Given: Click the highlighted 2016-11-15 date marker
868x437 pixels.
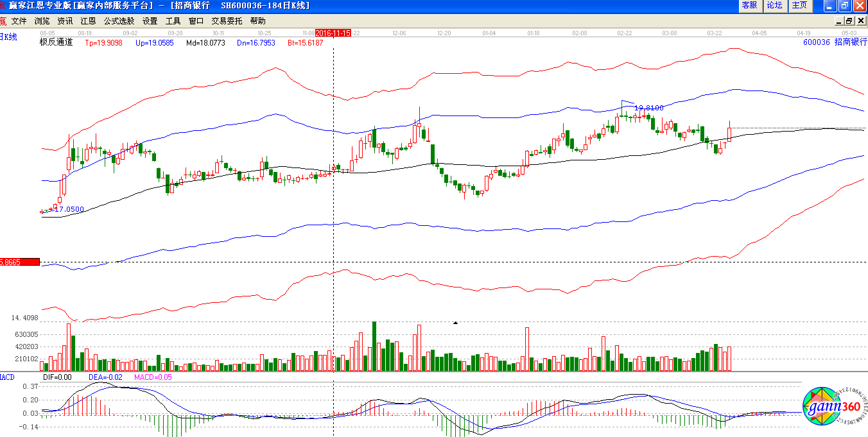Looking at the screenshot, I should (x=333, y=33).
